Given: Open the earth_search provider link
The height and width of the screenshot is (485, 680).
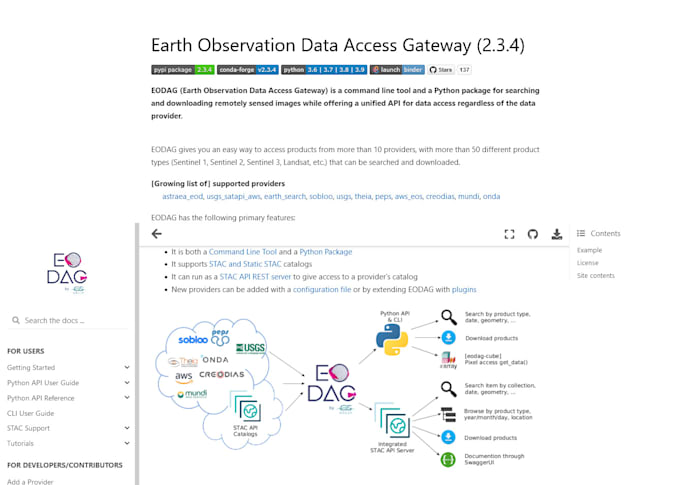Looking at the screenshot, I should [285, 196].
